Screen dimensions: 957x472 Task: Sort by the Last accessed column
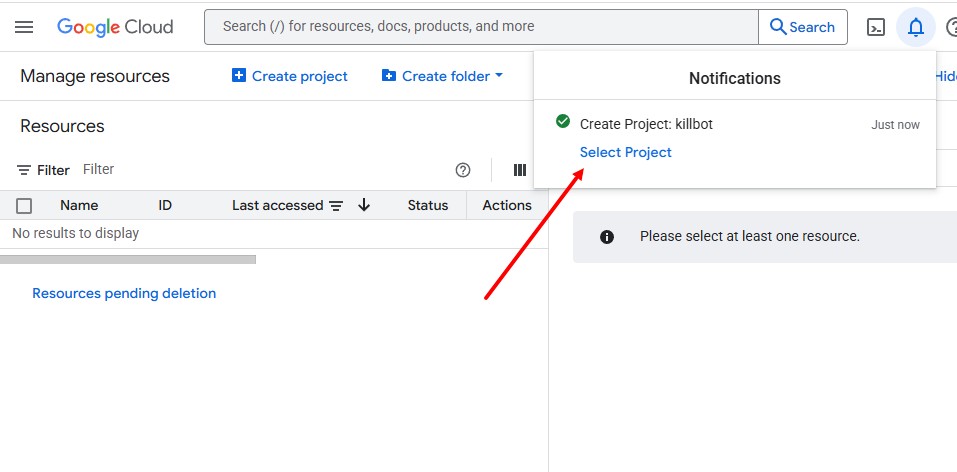pyautogui.click(x=278, y=206)
